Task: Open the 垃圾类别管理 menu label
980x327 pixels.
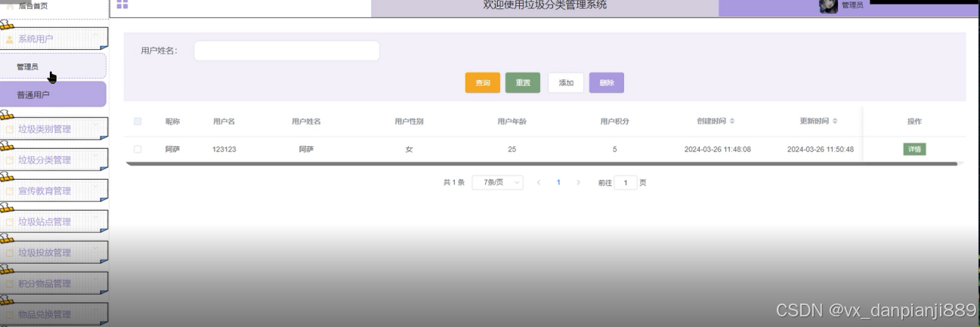Action: [45, 129]
